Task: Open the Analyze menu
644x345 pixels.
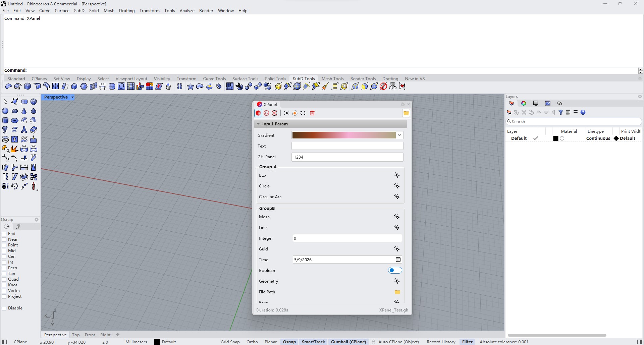Action: (187, 10)
